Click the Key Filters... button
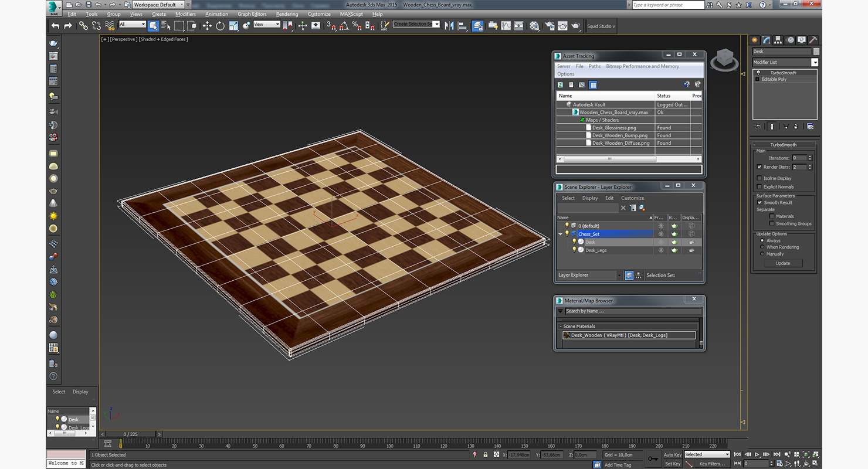This screenshot has height=469, width=868. pyautogui.click(x=712, y=464)
